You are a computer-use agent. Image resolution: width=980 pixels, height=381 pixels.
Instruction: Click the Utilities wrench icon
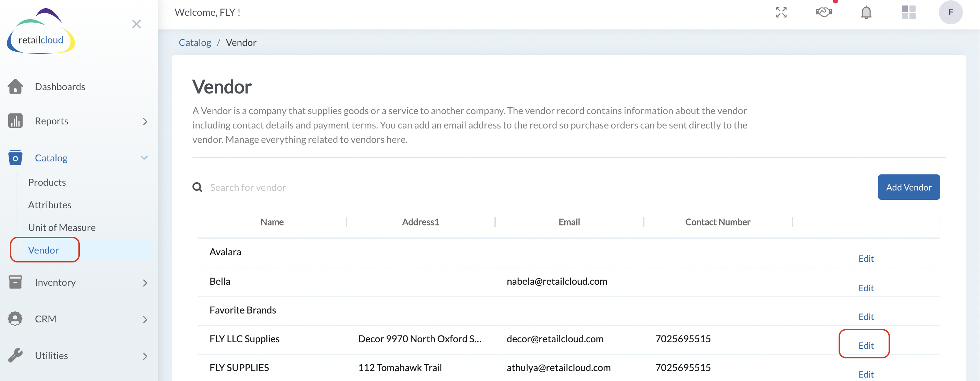[15, 355]
